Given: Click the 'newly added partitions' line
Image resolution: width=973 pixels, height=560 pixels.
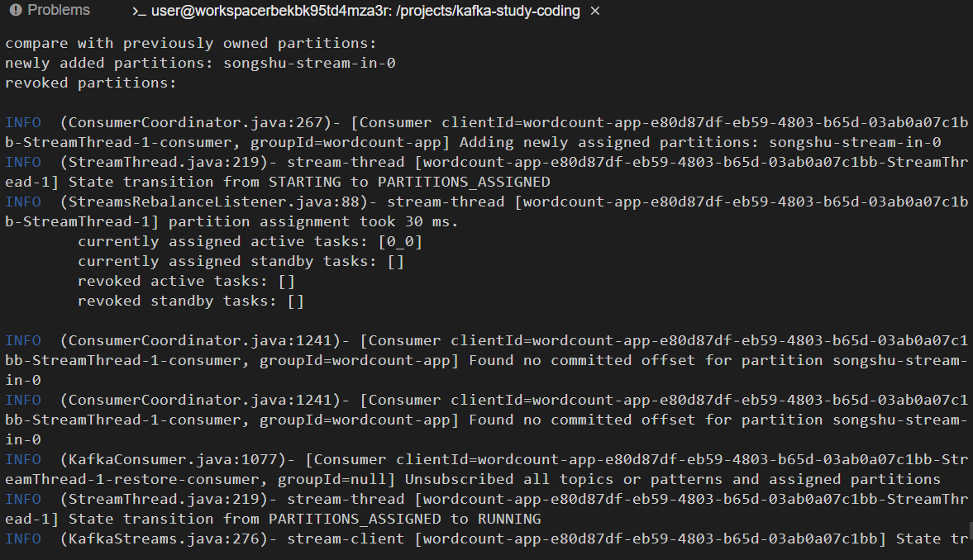Looking at the screenshot, I should (x=200, y=63).
